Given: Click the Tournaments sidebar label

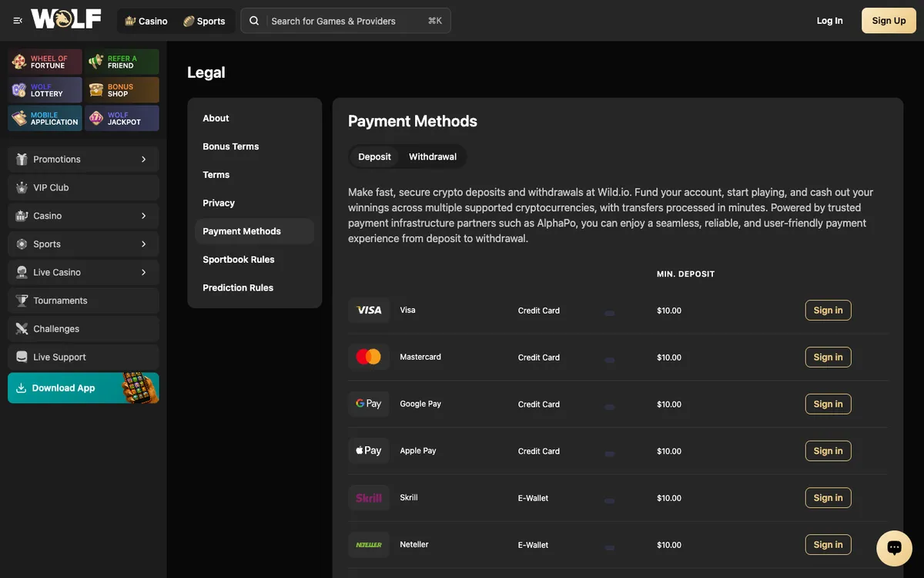Looking at the screenshot, I should pos(60,301).
